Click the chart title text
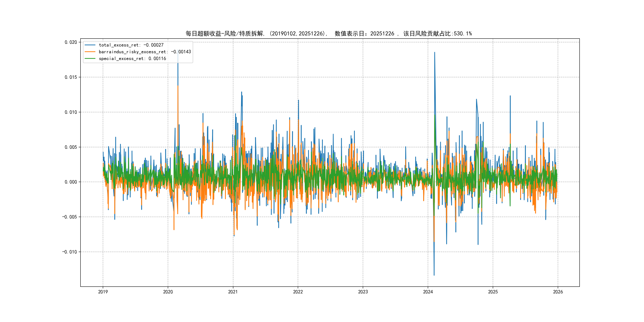 point(329,34)
